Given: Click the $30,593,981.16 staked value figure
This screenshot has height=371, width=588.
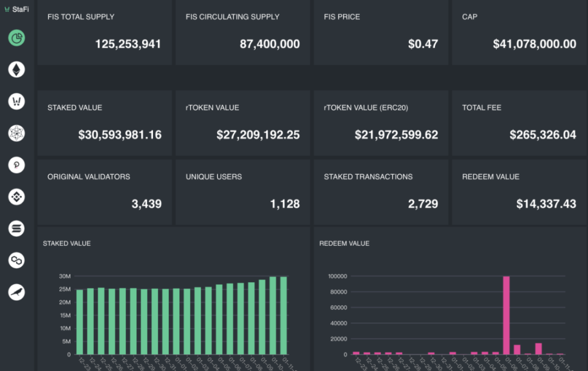Looking at the screenshot, I should click(120, 135).
